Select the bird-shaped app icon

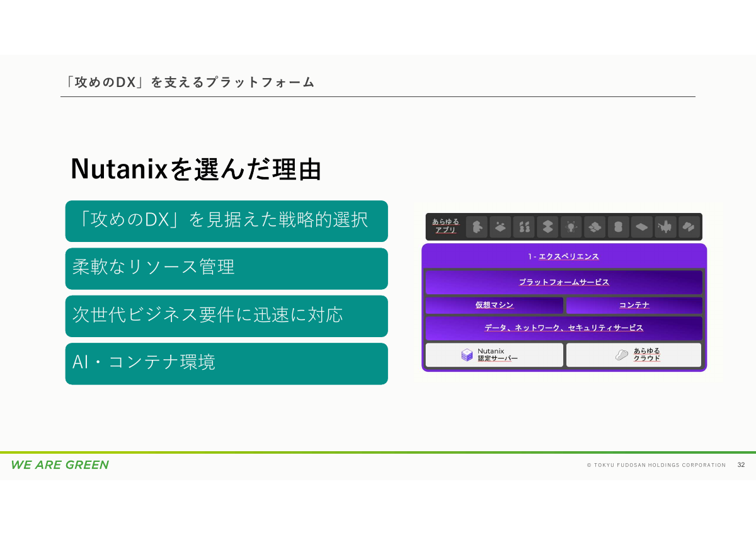[665, 227]
